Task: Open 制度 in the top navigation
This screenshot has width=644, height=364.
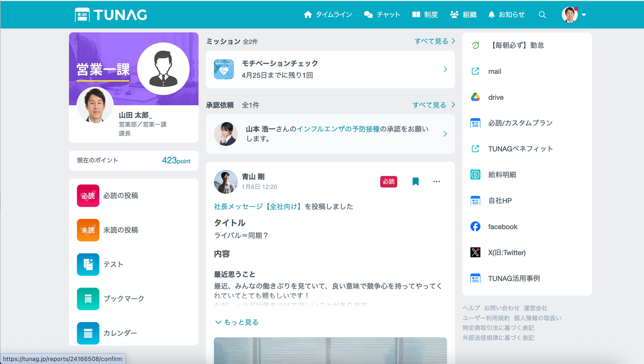Action: [425, 15]
